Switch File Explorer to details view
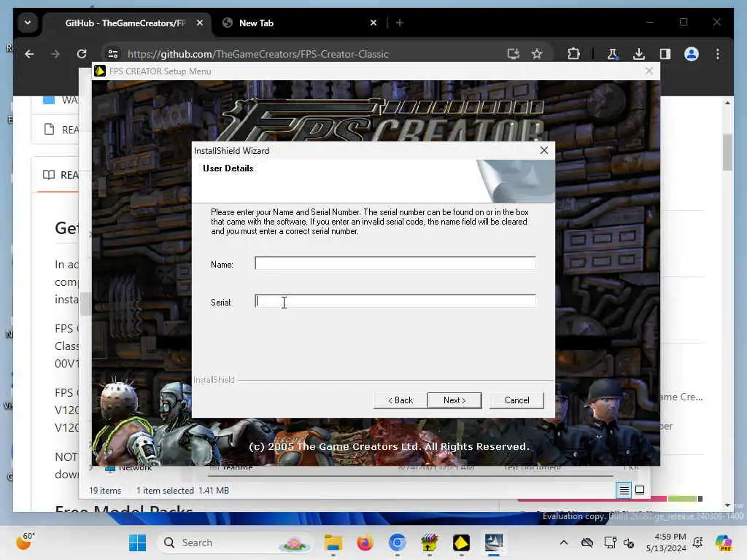The image size is (747, 560). (624, 490)
